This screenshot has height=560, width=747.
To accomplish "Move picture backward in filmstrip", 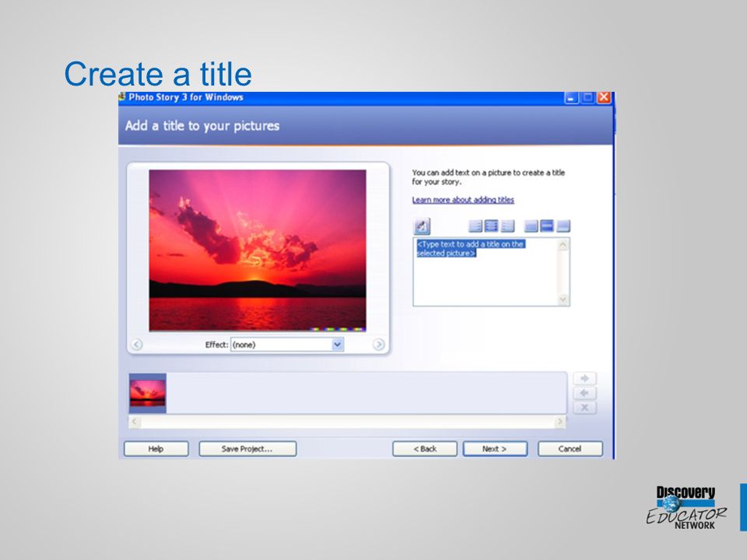I will (584, 393).
